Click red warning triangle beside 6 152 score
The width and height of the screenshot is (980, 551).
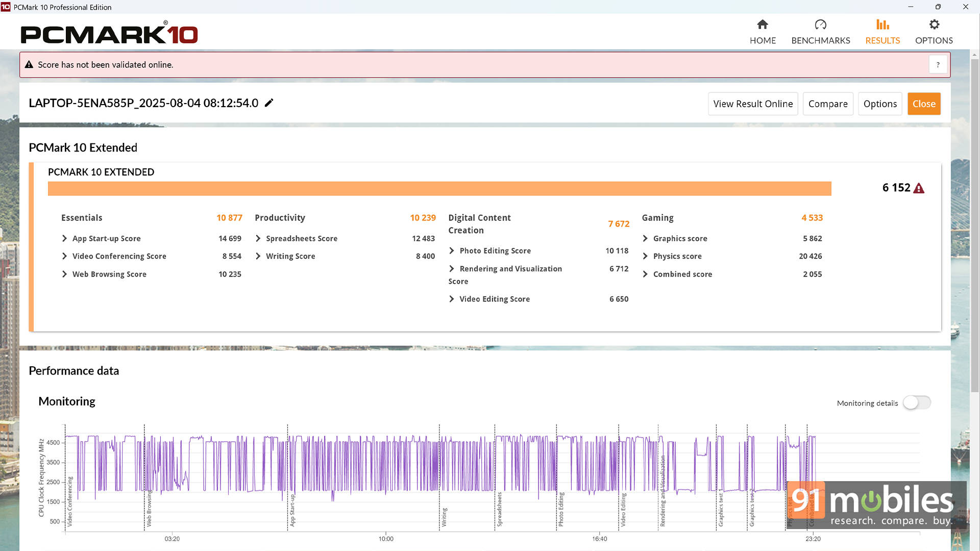(x=919, y=188)
